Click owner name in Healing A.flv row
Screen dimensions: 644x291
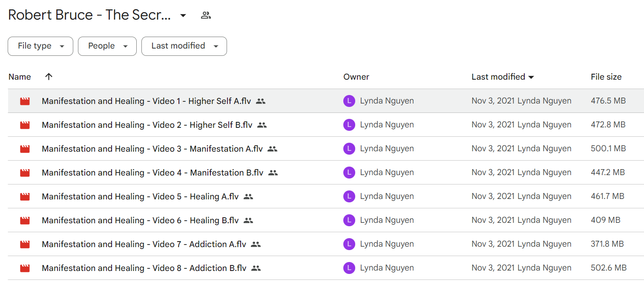coord(387,196)
